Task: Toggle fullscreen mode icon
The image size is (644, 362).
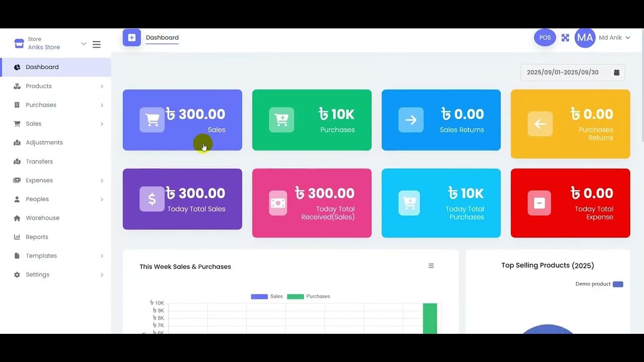Action: point(565,38)
